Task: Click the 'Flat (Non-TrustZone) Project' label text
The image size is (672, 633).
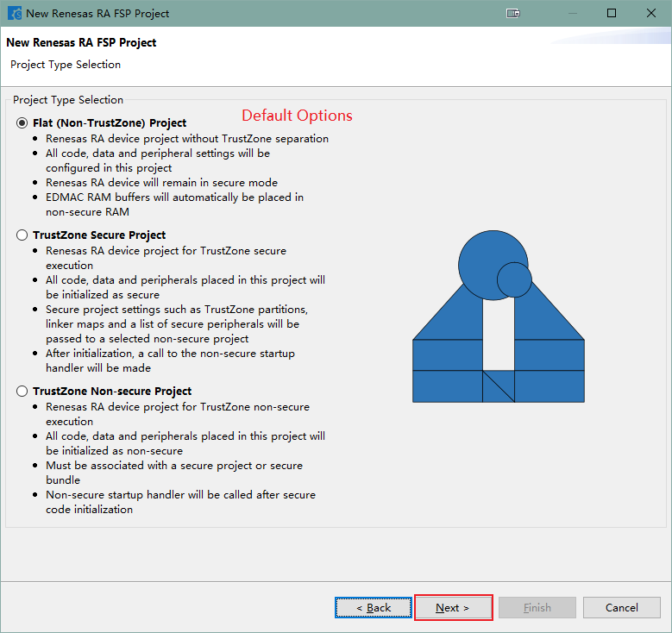Action: tap(110, 123)
